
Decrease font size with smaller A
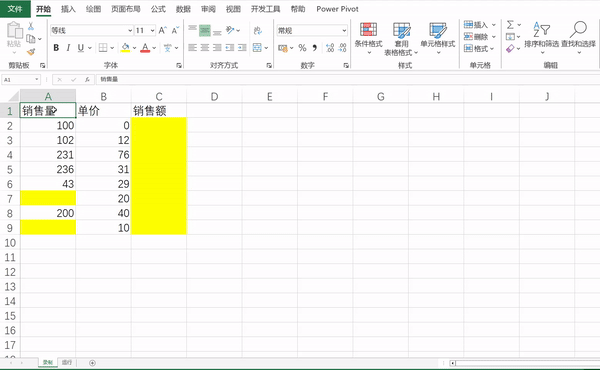click(x=175, y=30)
